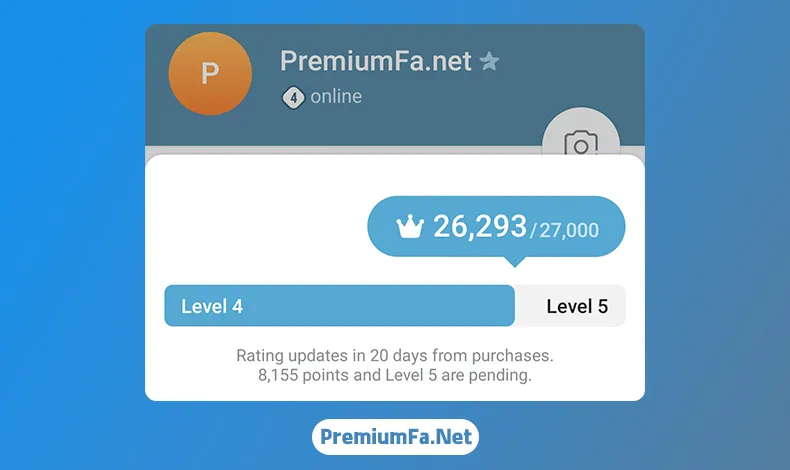Tap the camera icon to change photo

pos(581,143)
